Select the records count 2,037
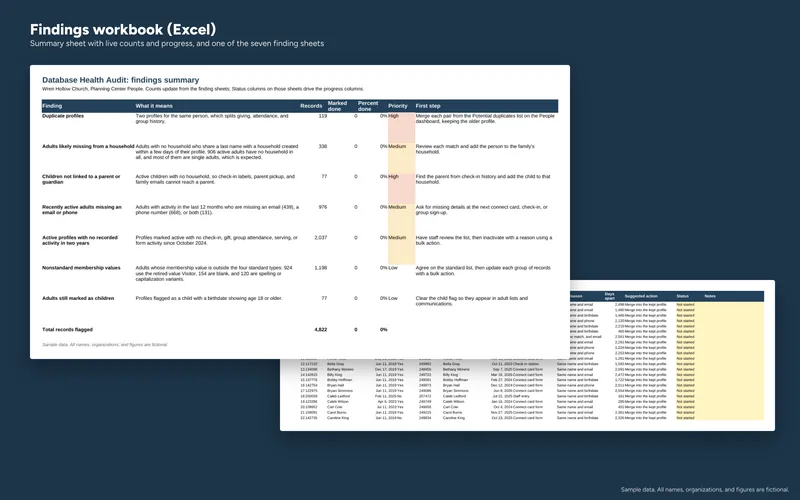 click(321, 238)
